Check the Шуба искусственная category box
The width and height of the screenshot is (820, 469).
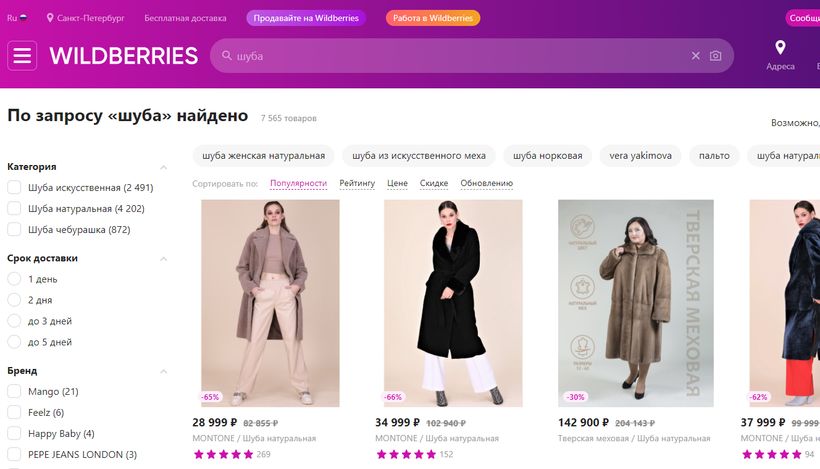(14, 188)
